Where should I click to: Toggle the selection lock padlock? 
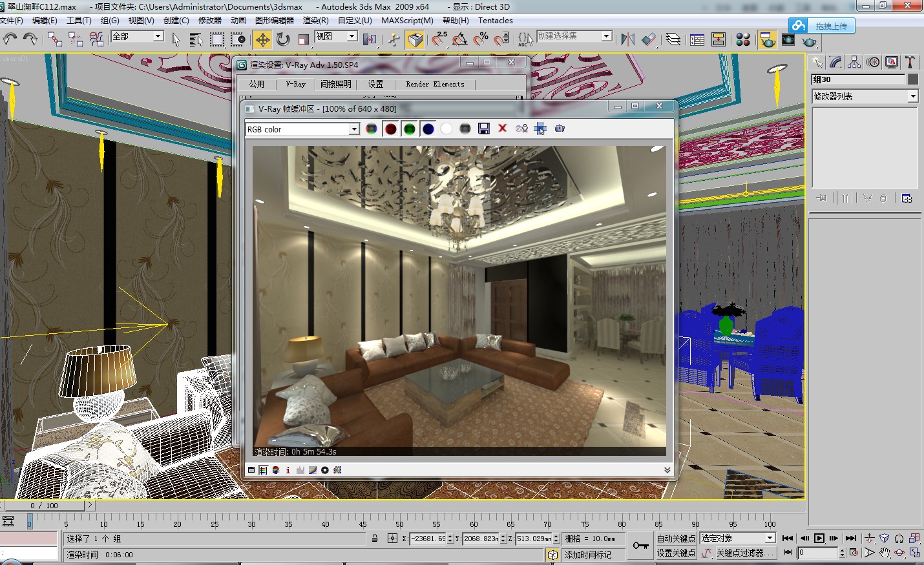point(375,538)
